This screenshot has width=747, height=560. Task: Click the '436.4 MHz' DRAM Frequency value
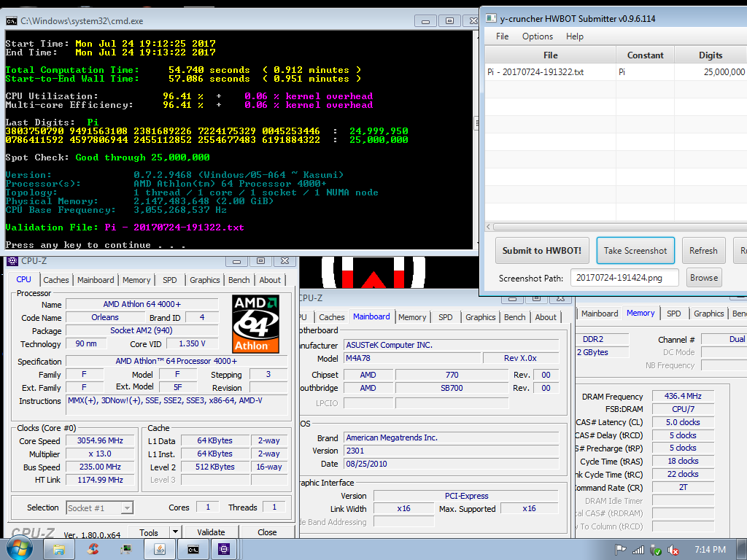click(x=683, y=396)
